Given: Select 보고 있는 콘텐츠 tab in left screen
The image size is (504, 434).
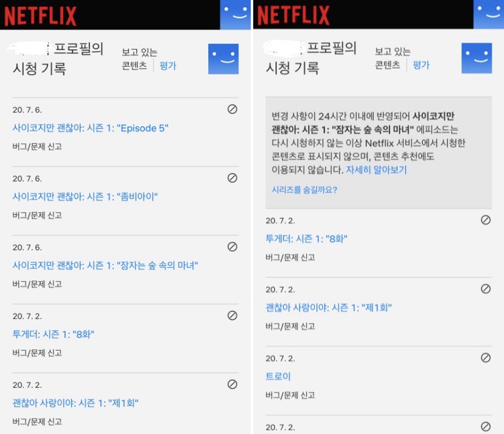Looking at the screenshot, I should [x=139, y=59].
